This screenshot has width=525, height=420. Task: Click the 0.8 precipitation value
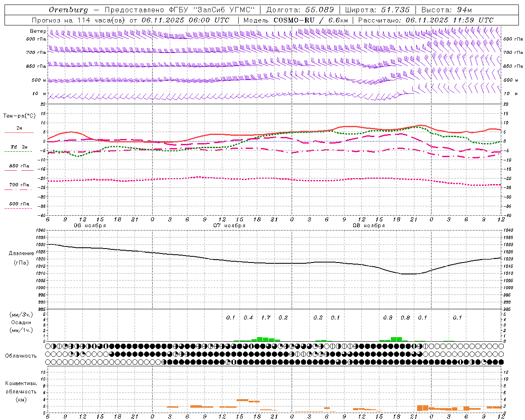(x=405, y=317)
